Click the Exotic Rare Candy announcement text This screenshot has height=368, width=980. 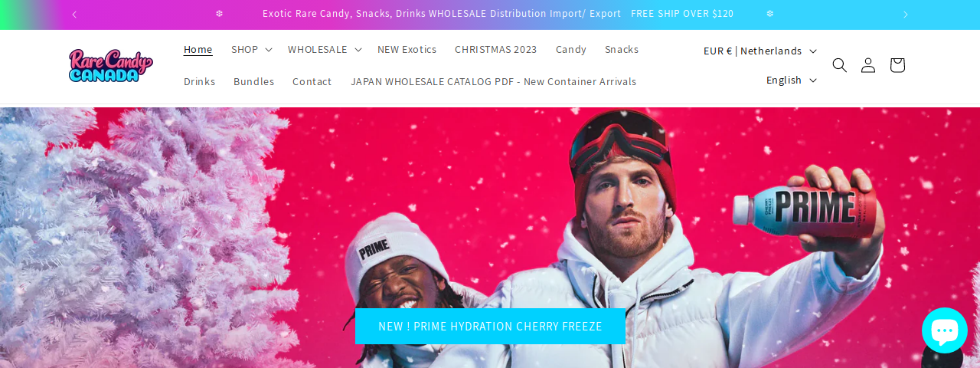coord(442,14)
